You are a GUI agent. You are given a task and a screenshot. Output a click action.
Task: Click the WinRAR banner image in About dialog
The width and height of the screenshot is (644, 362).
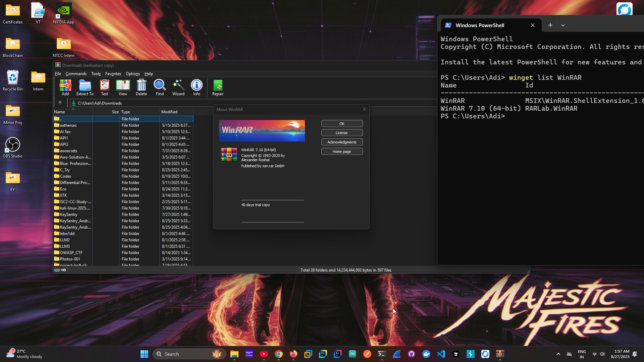click(262, 131)
